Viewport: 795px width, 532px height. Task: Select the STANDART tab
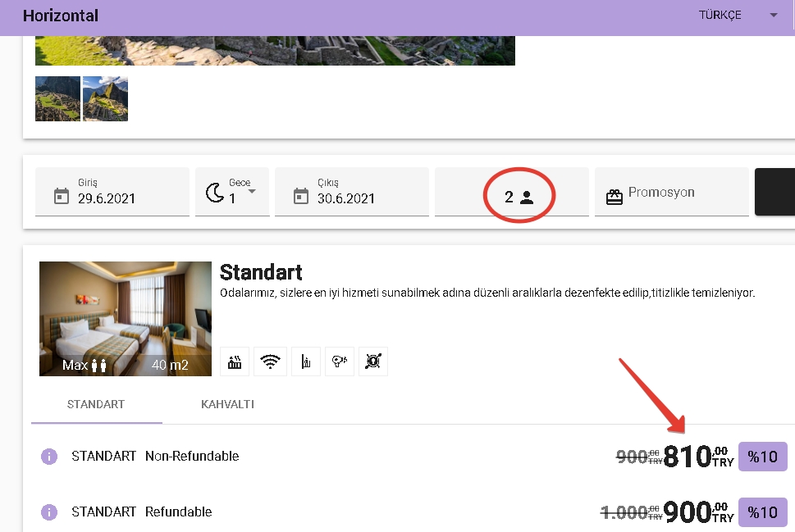coord(96,405)
